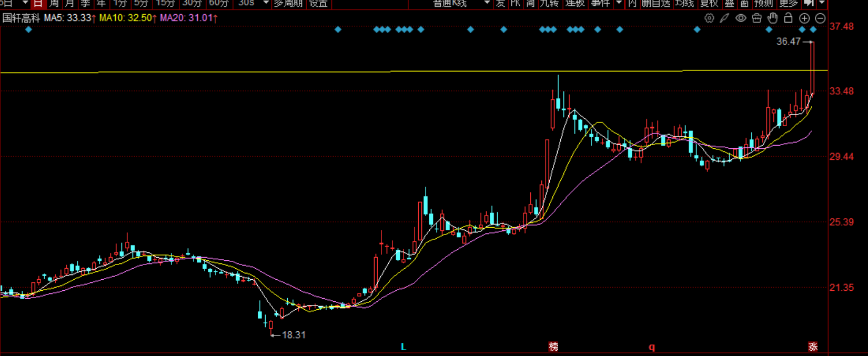Open the 更多 more menu
Viewport: 868px width, 356px height.
(789, 3)
